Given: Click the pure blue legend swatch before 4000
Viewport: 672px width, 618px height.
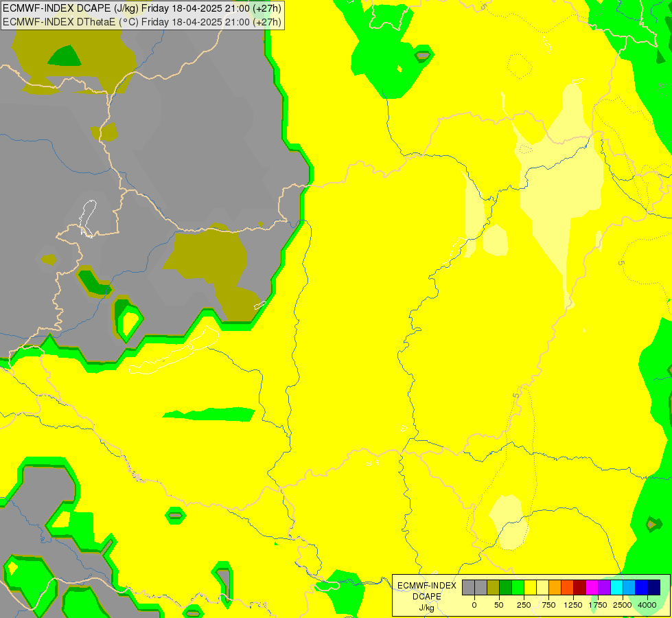Looking at the screenshot, I should click(642, 587).
